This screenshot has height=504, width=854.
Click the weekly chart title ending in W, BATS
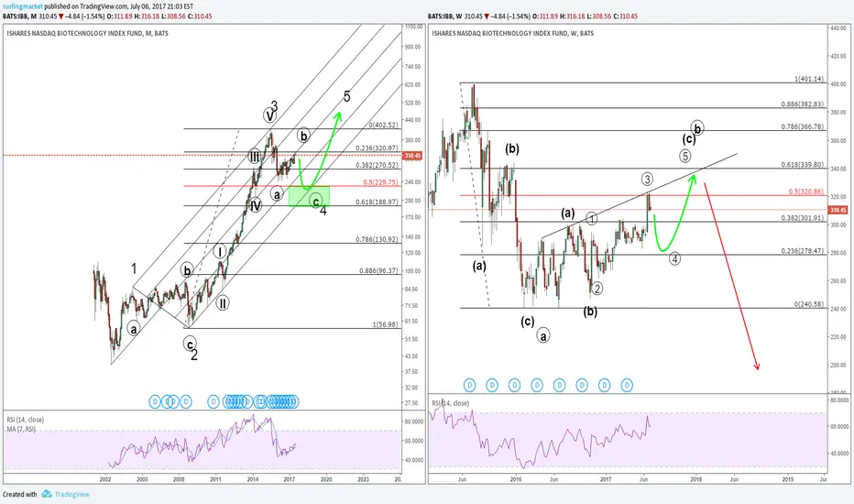tap(513, 33)
